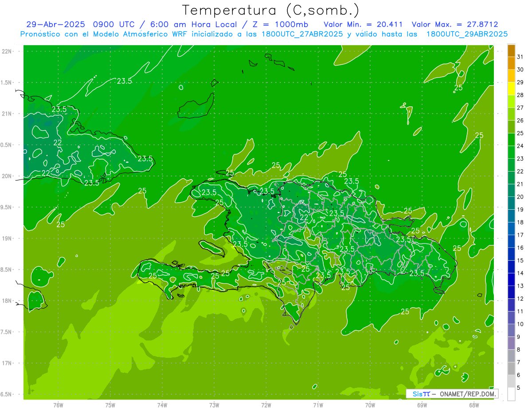This screenshot has height=411, width=532.
Task: Click the initialization time "1800UTC_27ABR2025"
Action: pos(302,34)
